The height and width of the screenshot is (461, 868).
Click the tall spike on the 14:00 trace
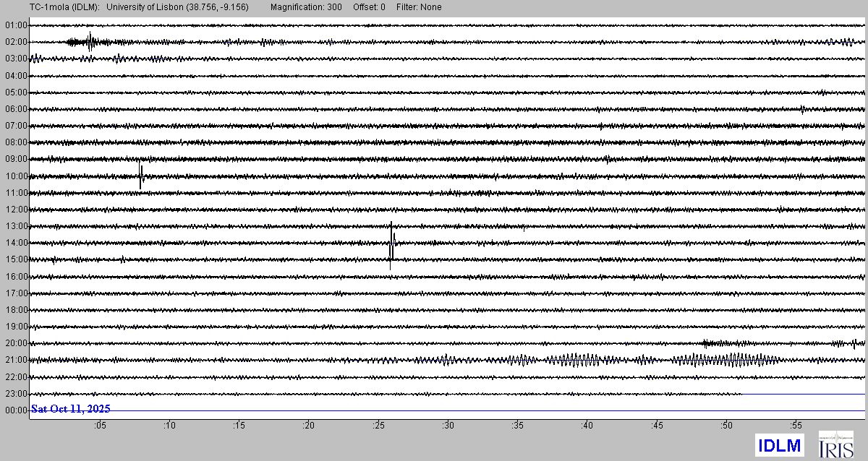[x=391, y=244]
